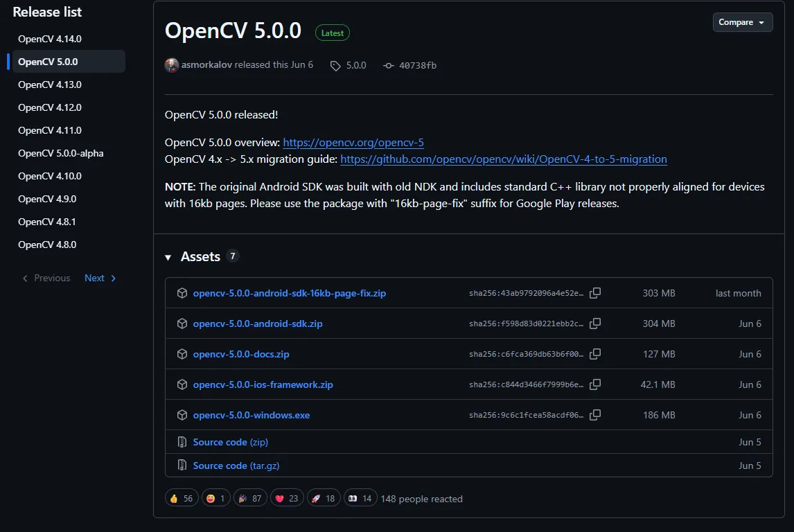Download opencv-5.0.0-android-sdk-16kb-page-fix.zip
This screenshot has width=794, height=532.
289,293
